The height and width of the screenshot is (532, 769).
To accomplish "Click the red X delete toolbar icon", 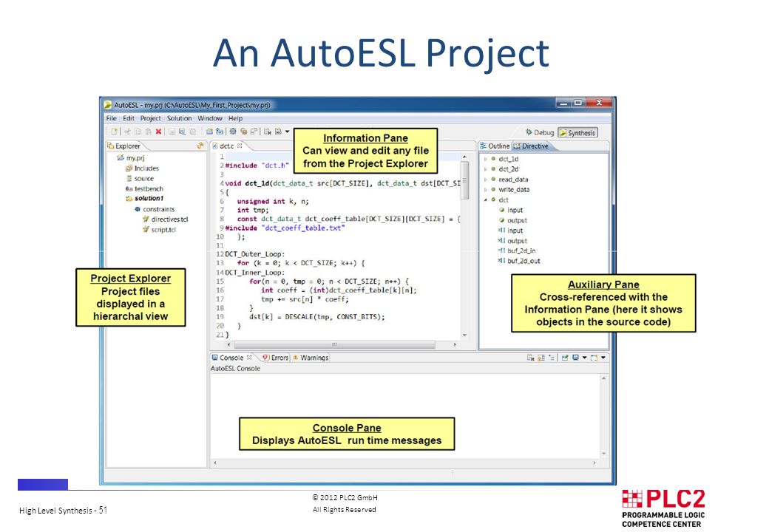I will (158, 132).
